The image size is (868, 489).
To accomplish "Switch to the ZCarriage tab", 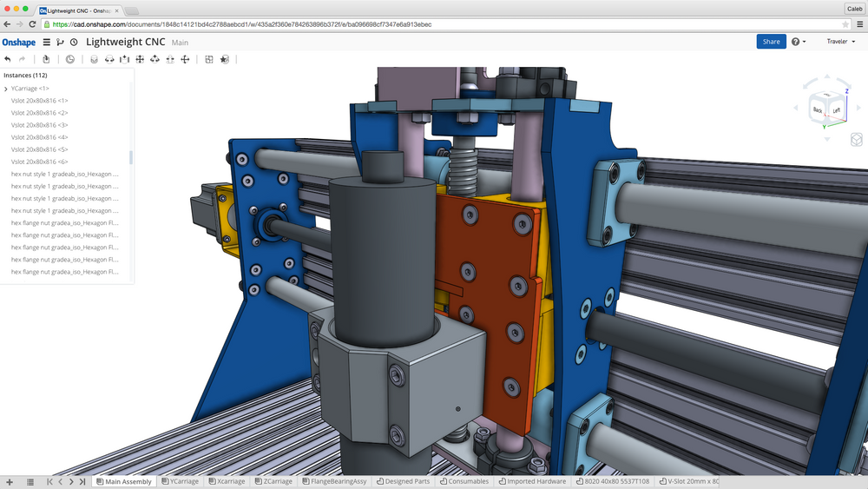I will coord(273,481).
